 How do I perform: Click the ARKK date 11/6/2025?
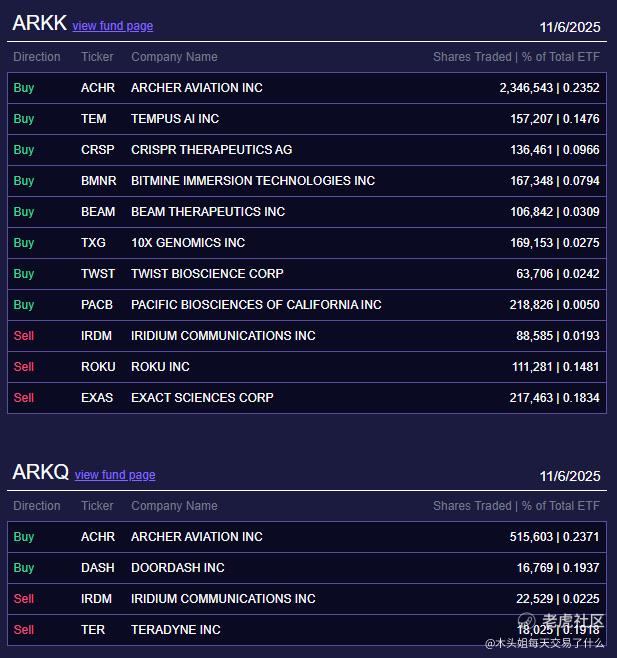[x=570, y=27]
